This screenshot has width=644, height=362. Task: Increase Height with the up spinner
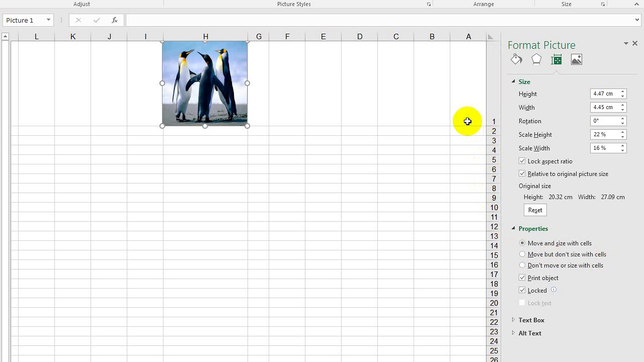(623, 92)
